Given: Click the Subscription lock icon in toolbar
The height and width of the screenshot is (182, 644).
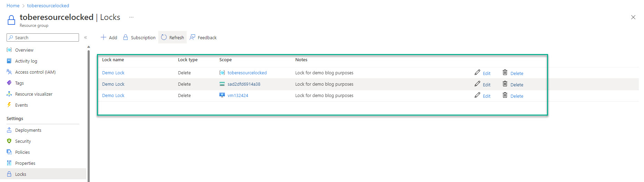Looking at the screenshot, I should [x=126, y=37].
